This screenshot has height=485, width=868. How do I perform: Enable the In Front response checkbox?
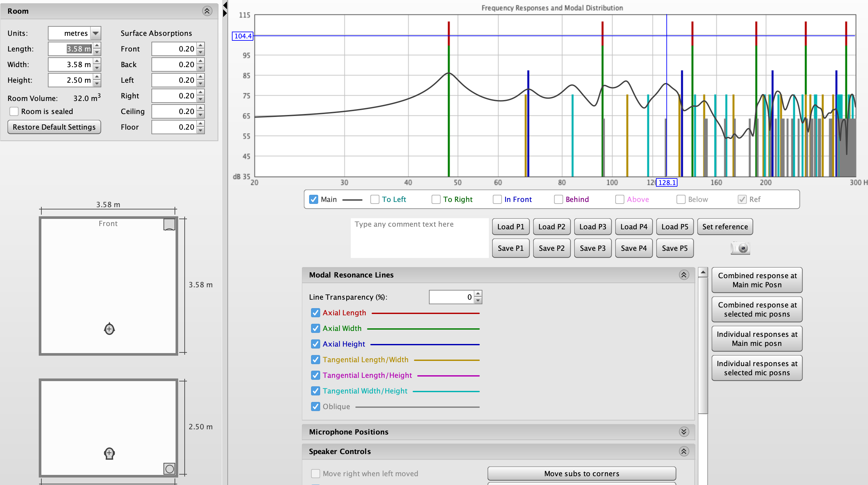(x=497, y=199)
